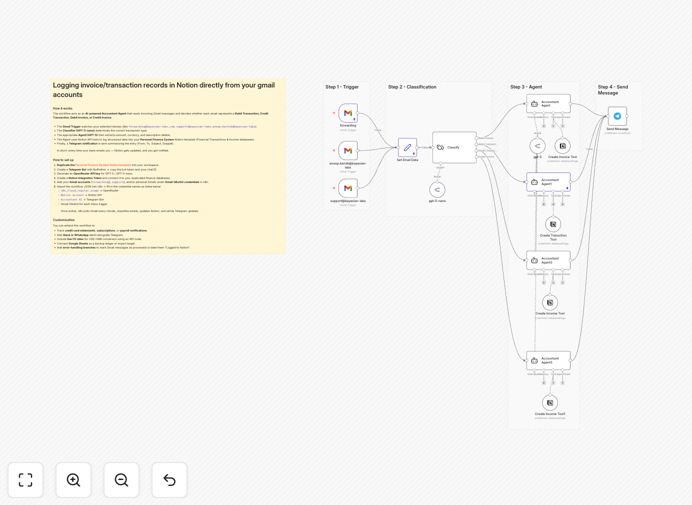Screen dimensions: 692x505
Task: Click the Create Transaction Tool label
Action: click(x=553, y=237)
